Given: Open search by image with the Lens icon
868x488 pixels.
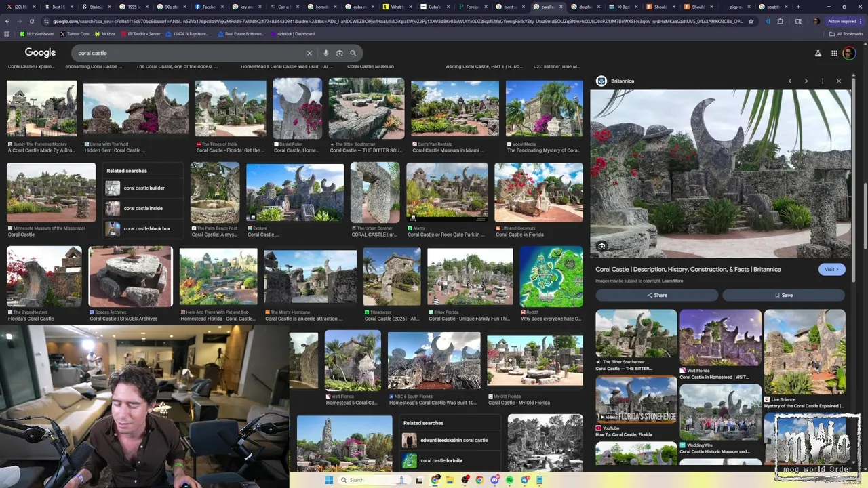Looking at the screenshot, I should [340, 53].
